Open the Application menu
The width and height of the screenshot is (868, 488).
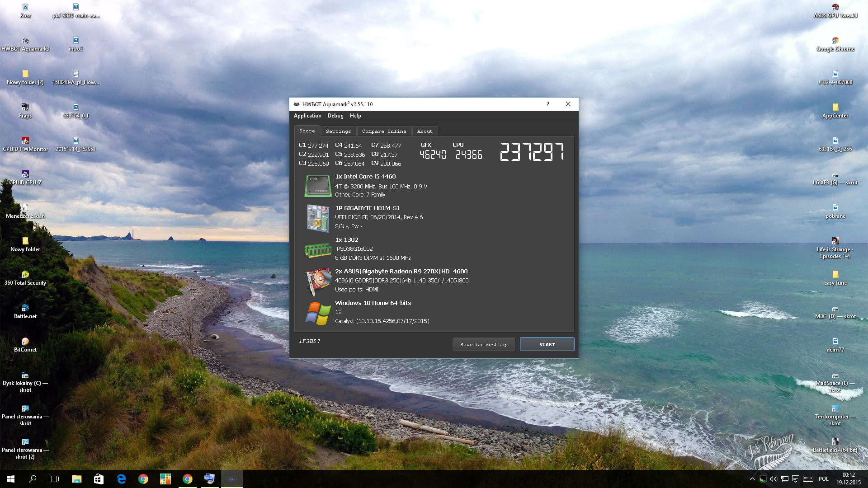307,116
